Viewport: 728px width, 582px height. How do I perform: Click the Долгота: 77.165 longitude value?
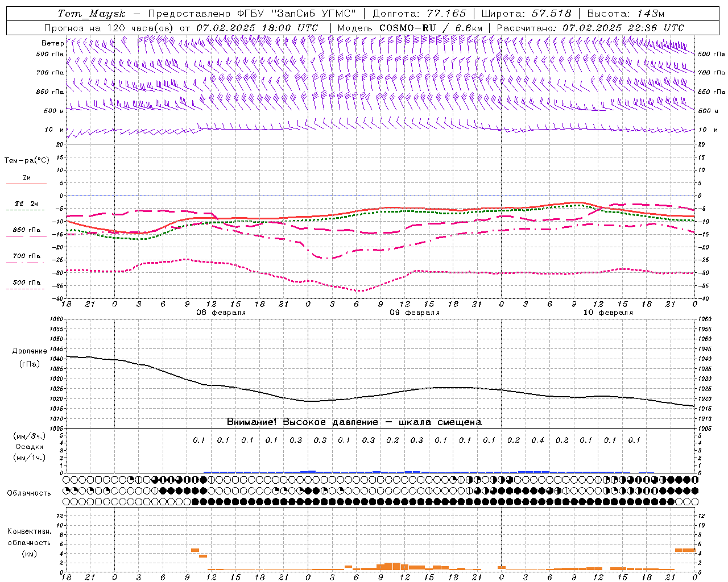419,14
